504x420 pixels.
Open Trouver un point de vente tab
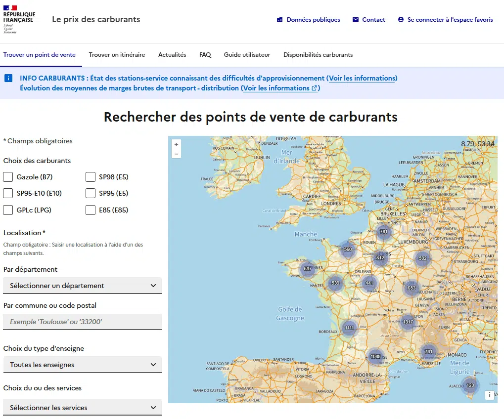[x=40, y=55]
